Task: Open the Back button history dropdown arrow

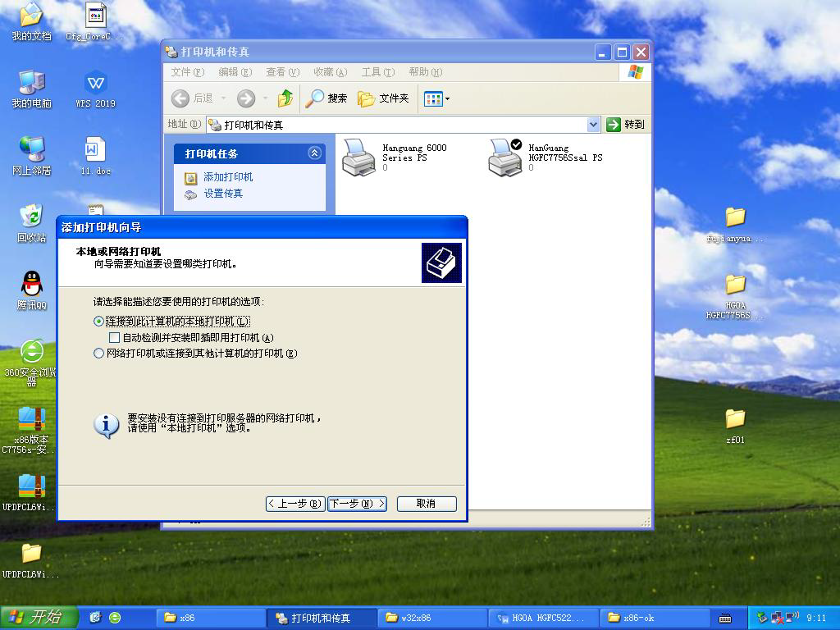Action: (x=223, y=98)
